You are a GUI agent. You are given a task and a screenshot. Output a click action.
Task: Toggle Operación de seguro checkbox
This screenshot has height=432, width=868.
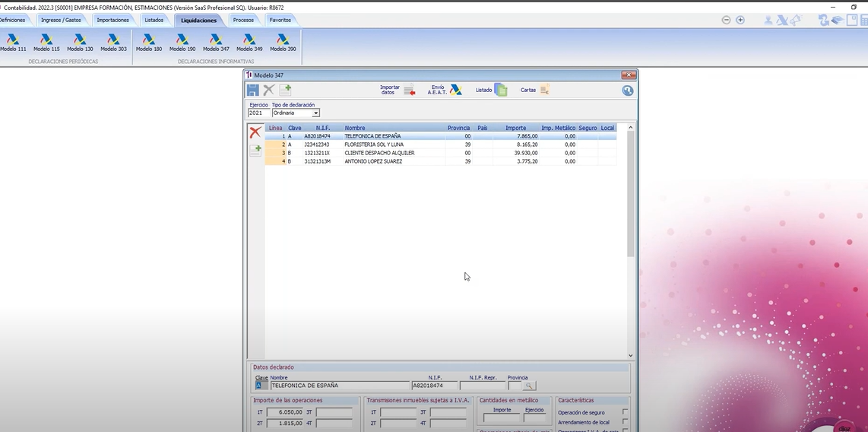click(x=625, y=412)
